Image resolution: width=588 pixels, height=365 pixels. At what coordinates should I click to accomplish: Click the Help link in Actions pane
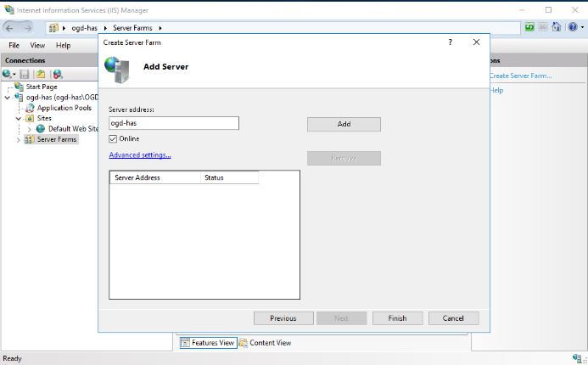click(x=496, y=91)
